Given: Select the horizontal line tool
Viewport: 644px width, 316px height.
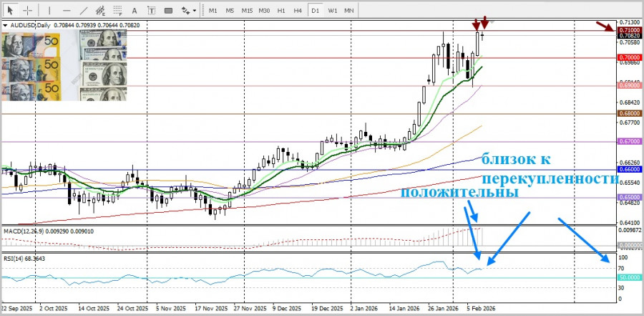Looking at the screenshot, I should pos(66,10).
